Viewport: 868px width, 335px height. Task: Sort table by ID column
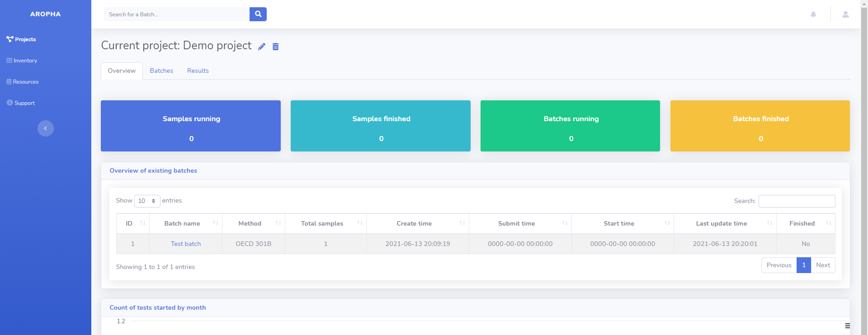133,223
